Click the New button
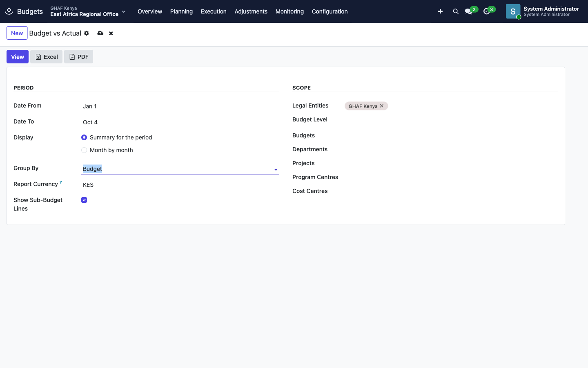This screenshot has width=588, height=368. [17, 33]
